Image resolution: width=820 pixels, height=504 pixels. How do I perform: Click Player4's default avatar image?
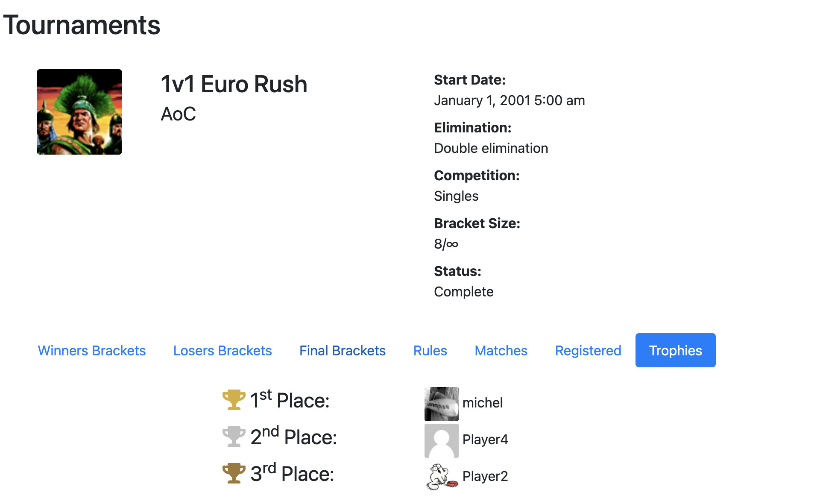click(442, 441)
